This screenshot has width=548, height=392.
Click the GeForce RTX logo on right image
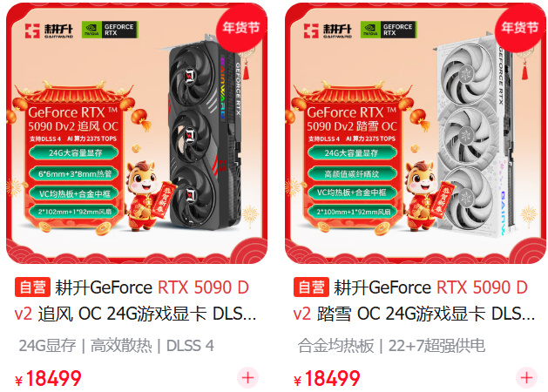(x=389, y=30)
